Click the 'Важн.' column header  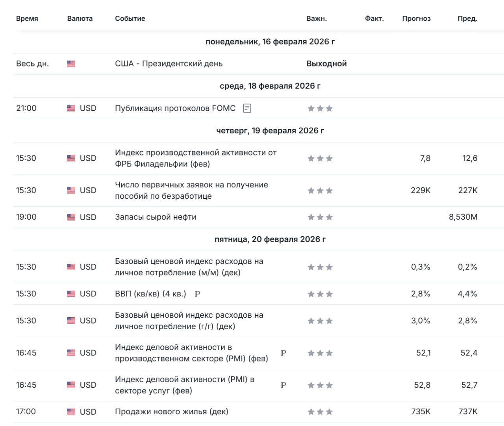(317, 19)
